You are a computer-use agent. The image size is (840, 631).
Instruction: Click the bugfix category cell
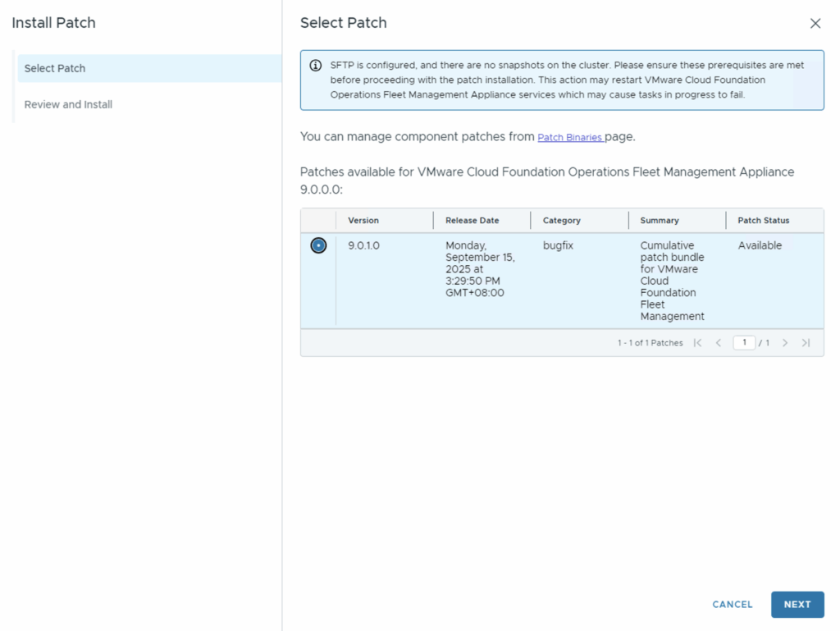point(558,245)
